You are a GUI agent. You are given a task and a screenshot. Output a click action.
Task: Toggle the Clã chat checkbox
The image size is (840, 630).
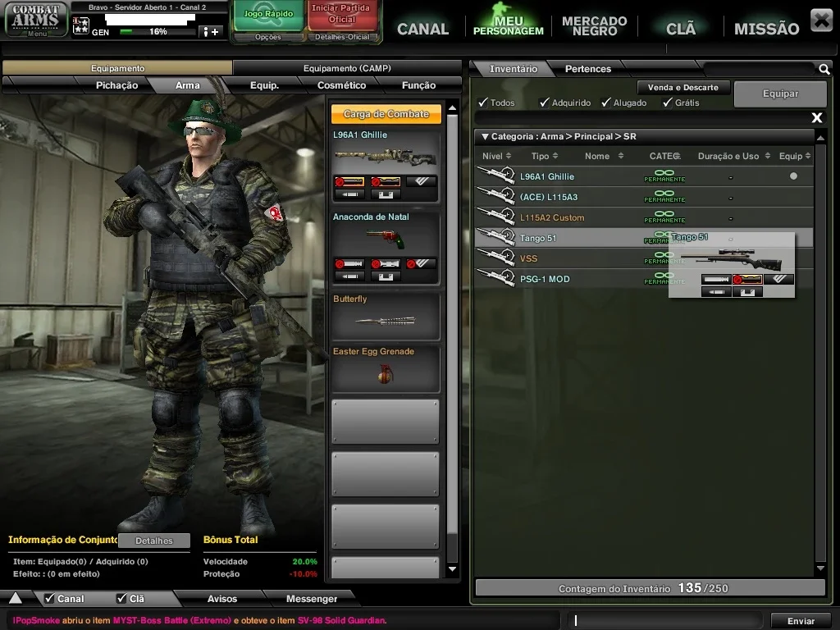click(121, 598)
